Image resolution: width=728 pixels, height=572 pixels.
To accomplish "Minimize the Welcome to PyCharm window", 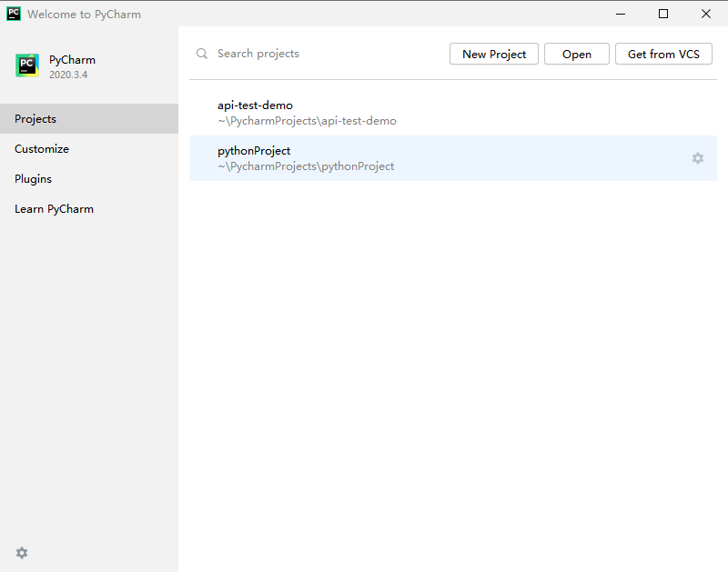I will pyautogui.click(x=621, y=14).
